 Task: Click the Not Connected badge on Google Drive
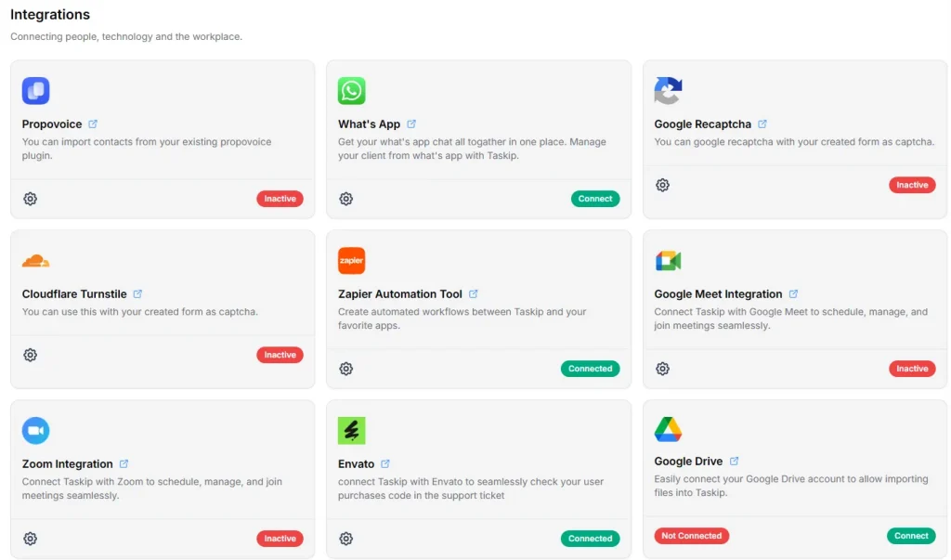(x=691, y=536)
